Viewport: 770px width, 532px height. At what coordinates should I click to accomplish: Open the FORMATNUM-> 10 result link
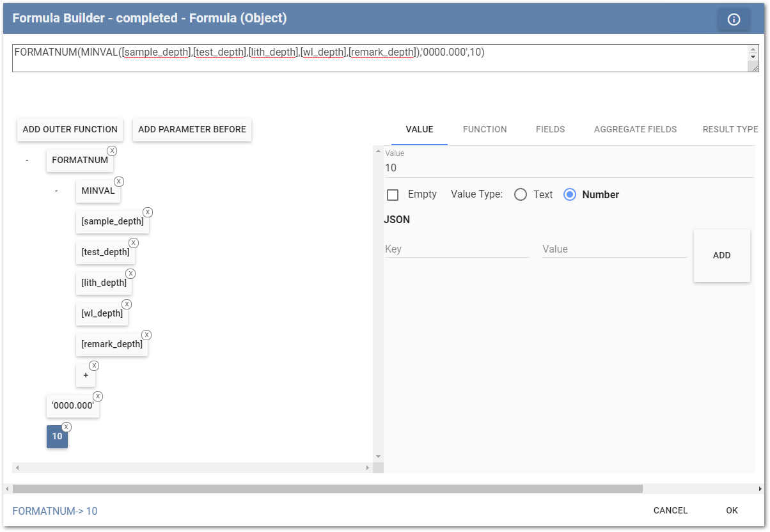pyautogui.click(x=55, y=511)
